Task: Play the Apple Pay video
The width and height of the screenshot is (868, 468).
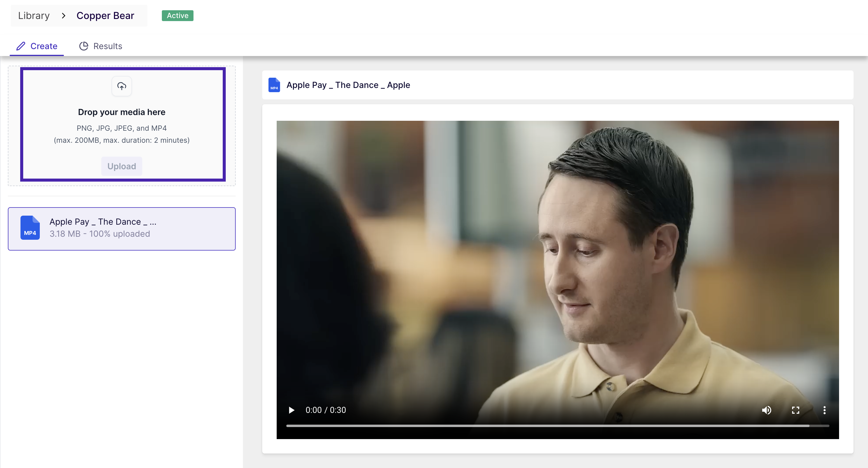Action: click(x=291, y=410)
